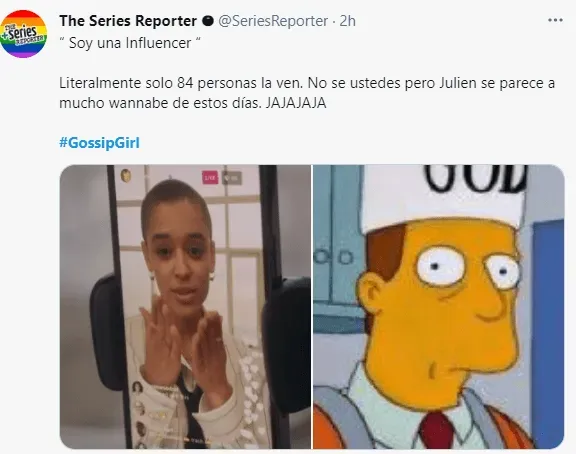This screenshot has height=454, width=576.
Task: Open the #GossipGirl hashtag
Action: pos(100,143)
